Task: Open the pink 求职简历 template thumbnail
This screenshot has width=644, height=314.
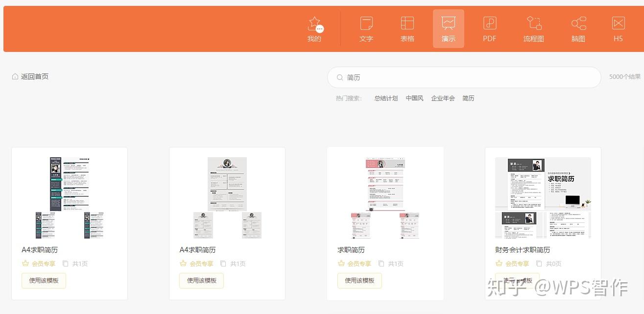Action: [385, 198]
